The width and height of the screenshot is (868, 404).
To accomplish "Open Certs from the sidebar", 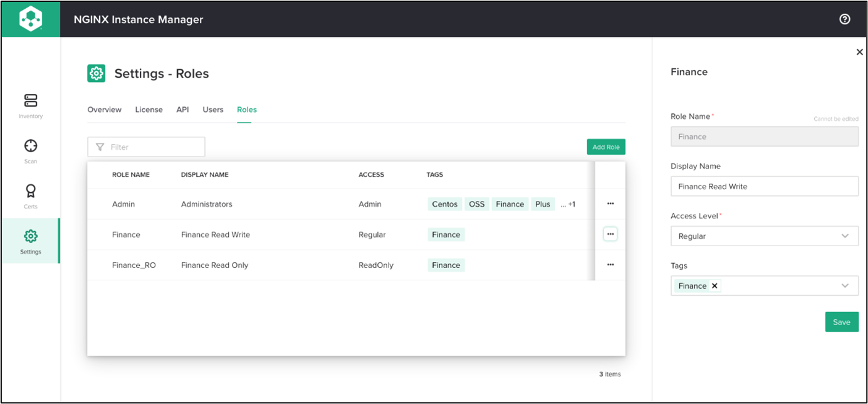I will tap(31, 196).
